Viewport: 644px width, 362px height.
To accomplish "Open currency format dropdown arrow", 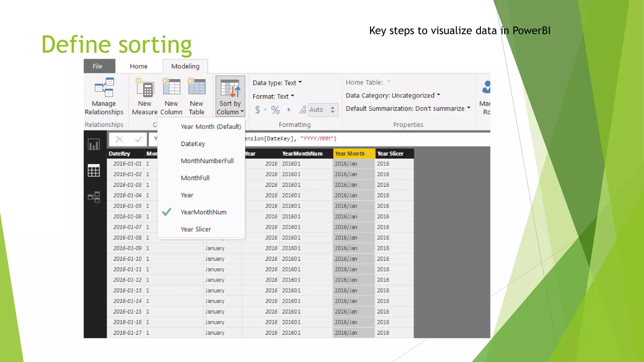I will click(x=265, y=110).
